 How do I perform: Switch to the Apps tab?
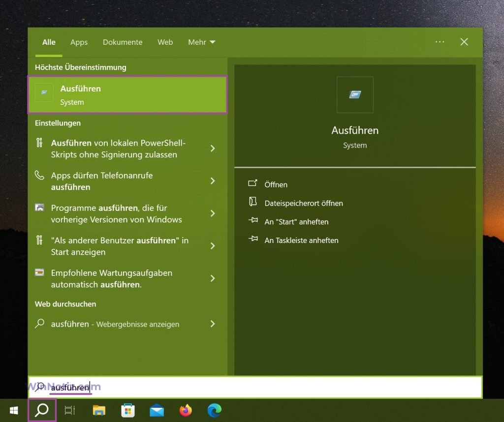(x=79, y=42)
